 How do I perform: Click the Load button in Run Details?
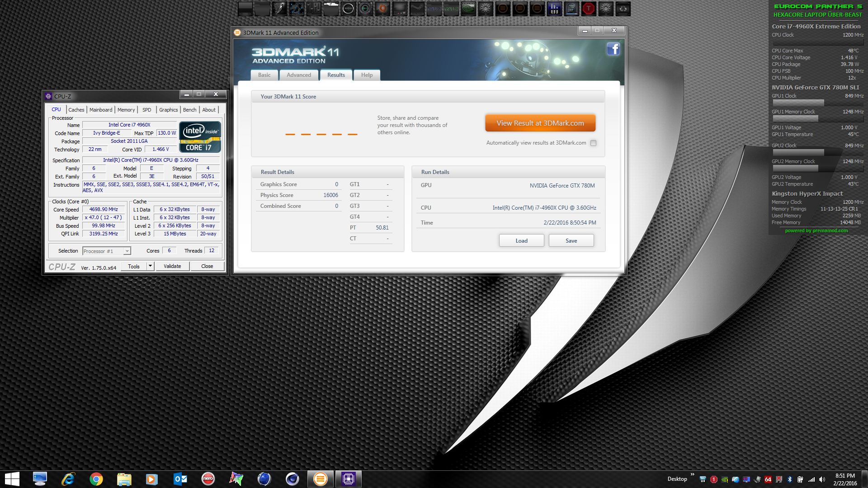pyautogui.click(x=521, y=240)
